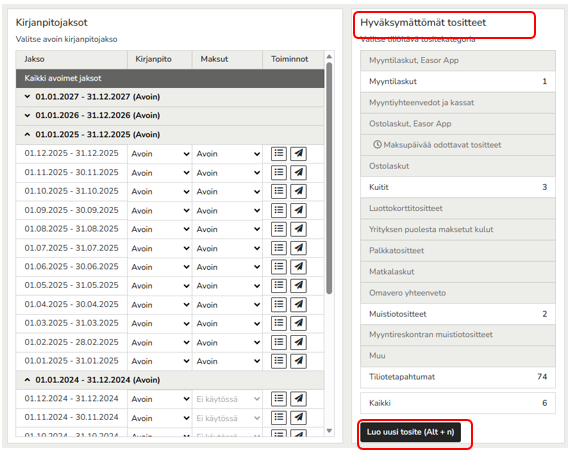Click paper plane icon for 01.11.2025 - 30.11.2025
570x451 pixels.
(298, 173)
